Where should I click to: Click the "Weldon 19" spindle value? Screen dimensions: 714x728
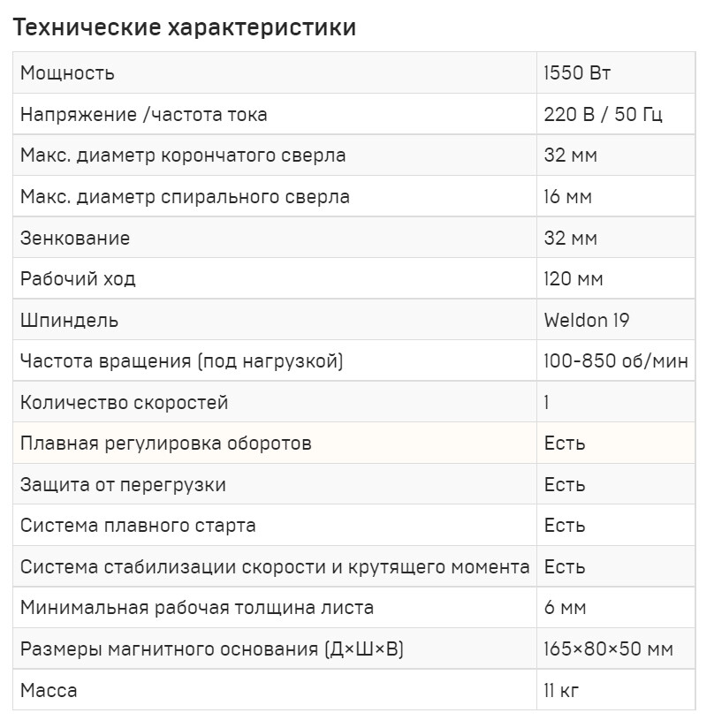587,321
